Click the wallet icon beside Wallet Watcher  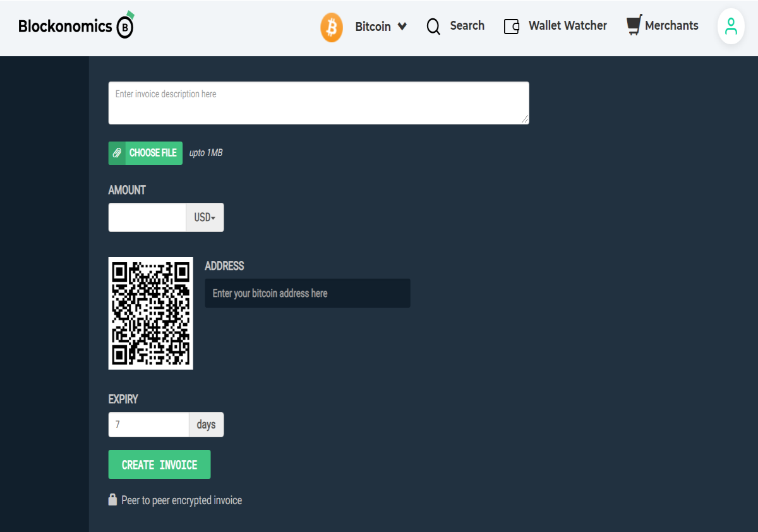512,27
